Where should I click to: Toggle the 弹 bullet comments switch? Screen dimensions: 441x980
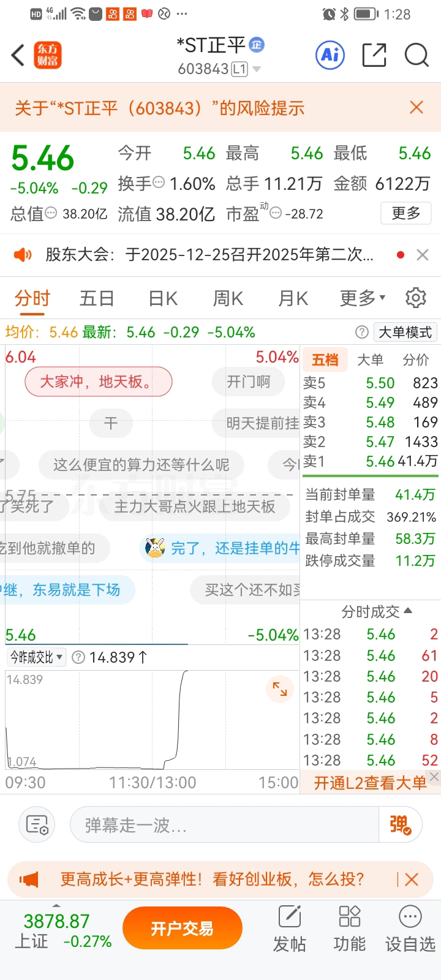(401, 825)
